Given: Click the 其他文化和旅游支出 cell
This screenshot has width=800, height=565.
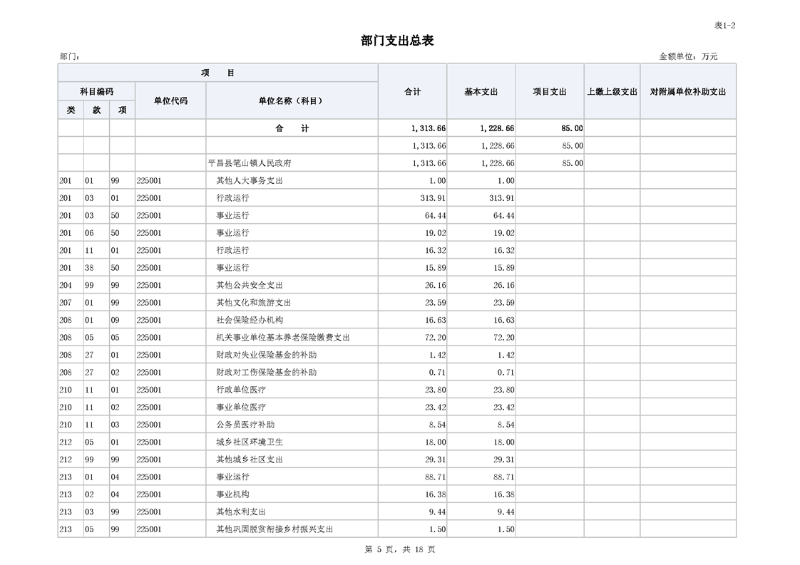Looking at the screenshot, I should coord(254,302).
